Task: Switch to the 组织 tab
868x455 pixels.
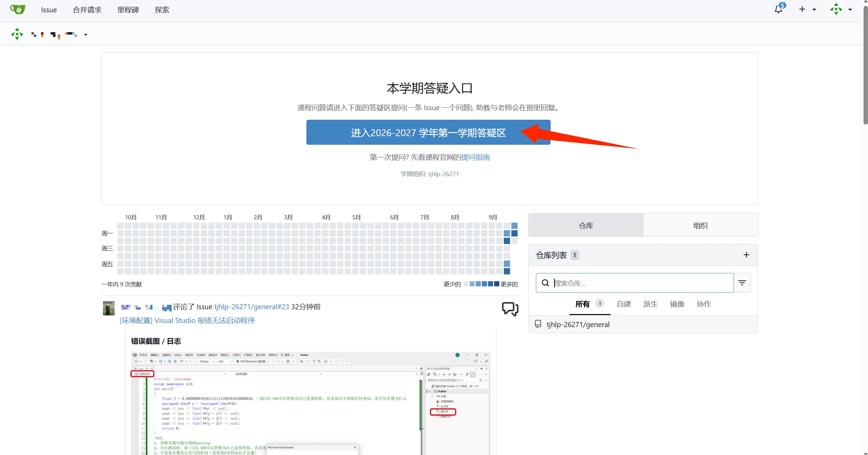Action: tap(700, 225)
